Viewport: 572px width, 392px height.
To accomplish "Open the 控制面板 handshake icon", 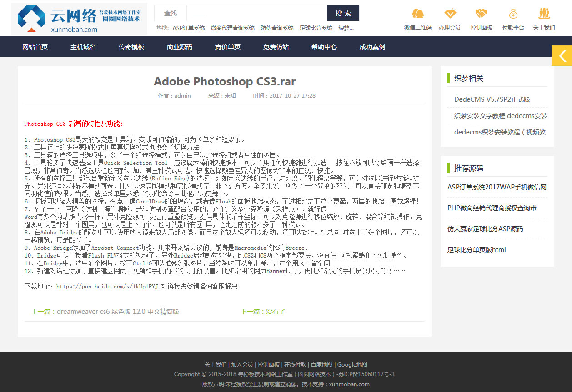I will tap(482, 14).
